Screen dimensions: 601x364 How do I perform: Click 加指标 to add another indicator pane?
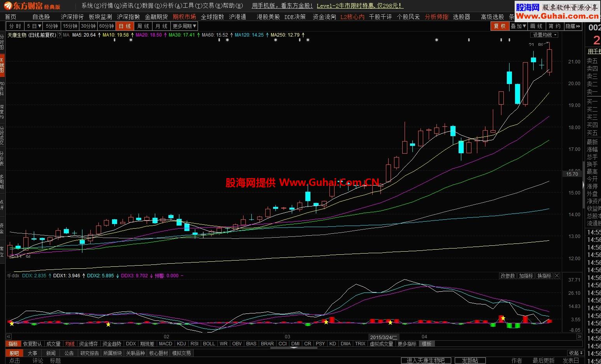point(526,275)
